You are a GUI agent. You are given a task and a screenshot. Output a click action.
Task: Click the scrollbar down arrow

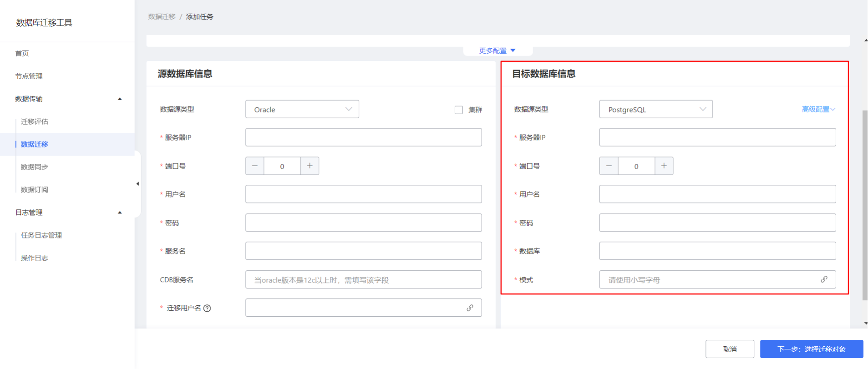[x=865, y=324]
